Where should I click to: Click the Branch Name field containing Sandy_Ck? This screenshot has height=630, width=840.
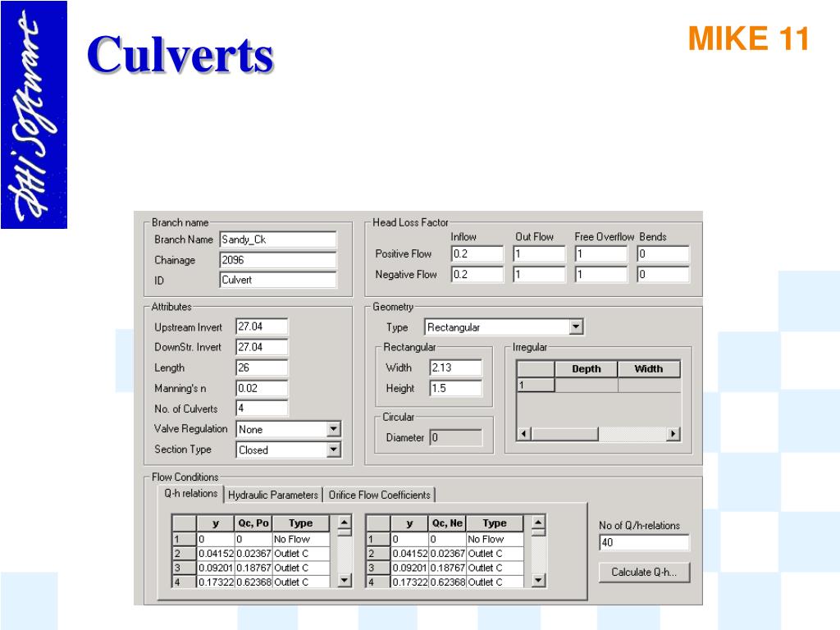pos(278,240)
